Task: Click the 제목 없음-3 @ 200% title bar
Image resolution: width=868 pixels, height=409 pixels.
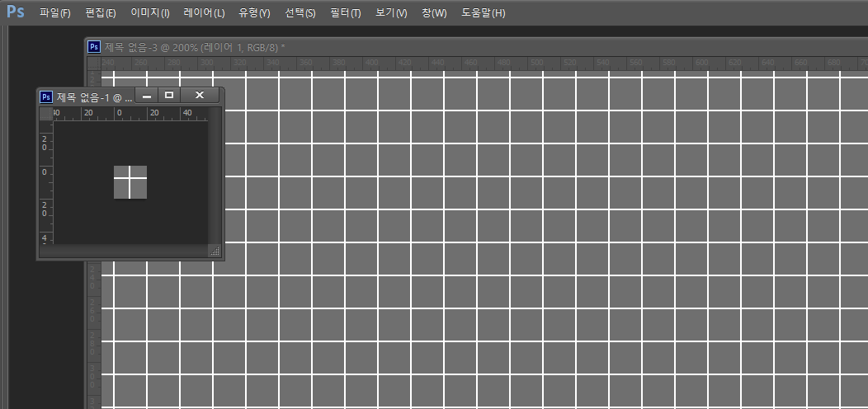Action: coord(476,47)
